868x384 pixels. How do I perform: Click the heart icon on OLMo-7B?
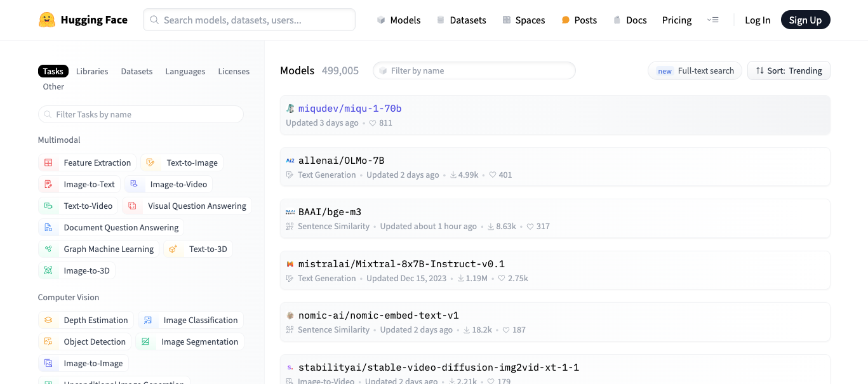pos(493,175)
